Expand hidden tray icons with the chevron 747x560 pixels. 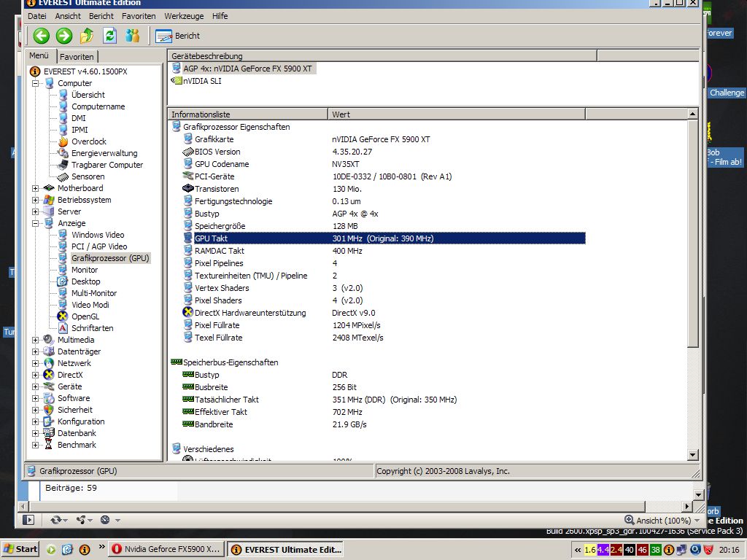pos(578,550)
